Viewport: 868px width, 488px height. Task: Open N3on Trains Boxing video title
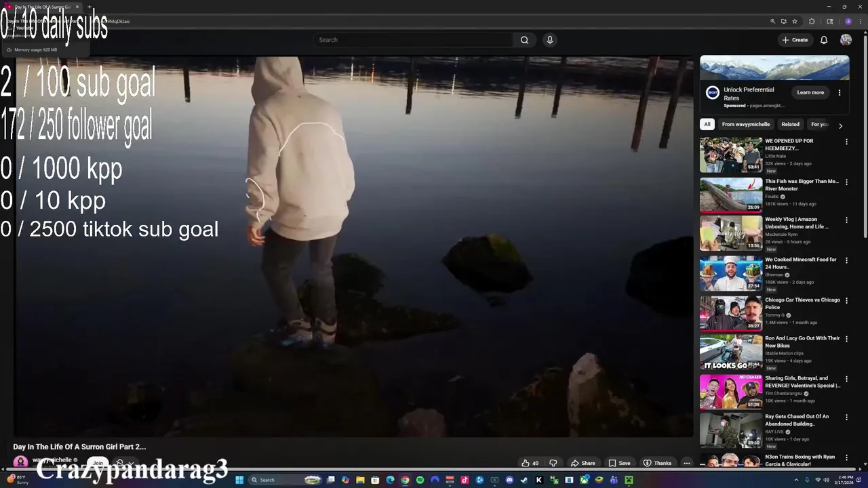click(x=800, y=460)
